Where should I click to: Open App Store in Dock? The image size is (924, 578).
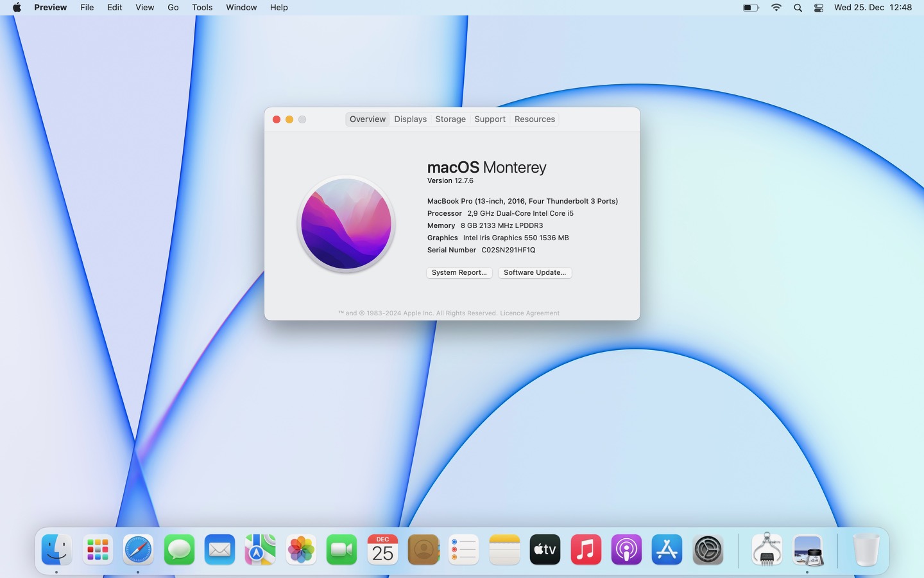(x=667, y=550)
